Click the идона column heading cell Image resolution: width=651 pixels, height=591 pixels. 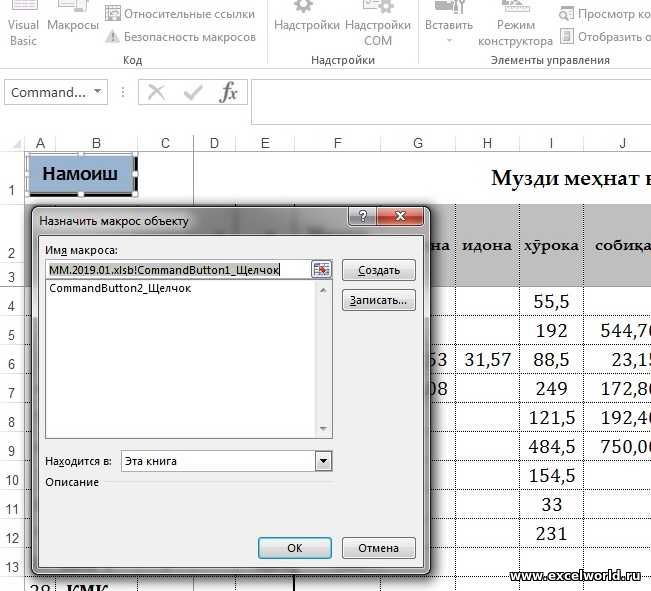click(x=487, y=245)
